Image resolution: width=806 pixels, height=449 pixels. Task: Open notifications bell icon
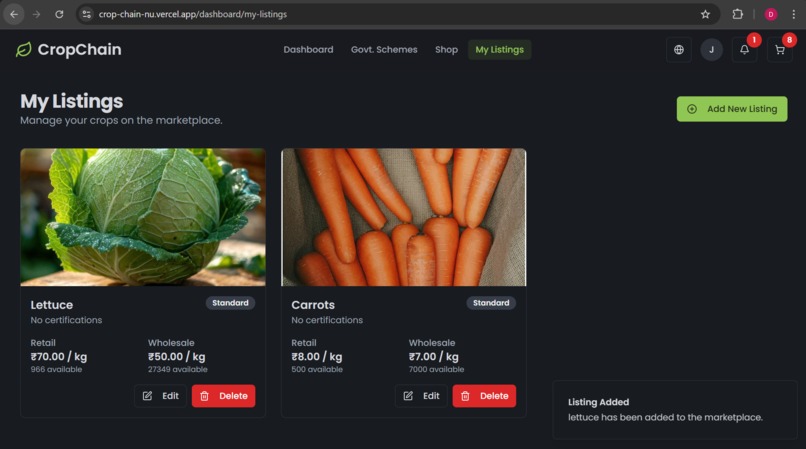(x=744, y=50)
